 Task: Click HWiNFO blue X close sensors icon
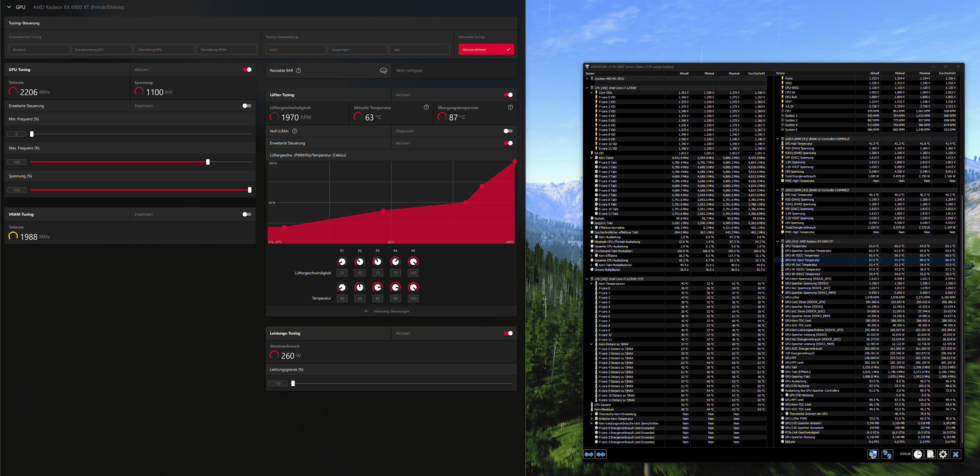955,454
